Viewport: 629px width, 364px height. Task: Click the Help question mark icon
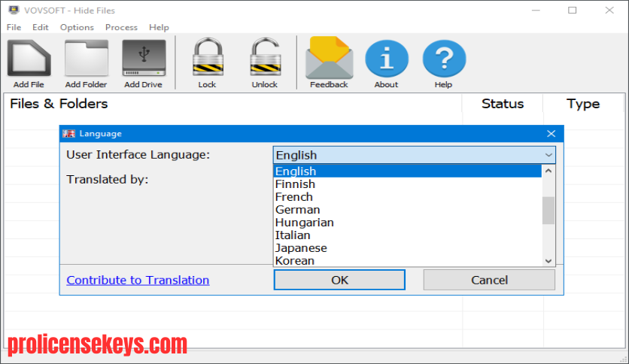(x=444, y=59)
